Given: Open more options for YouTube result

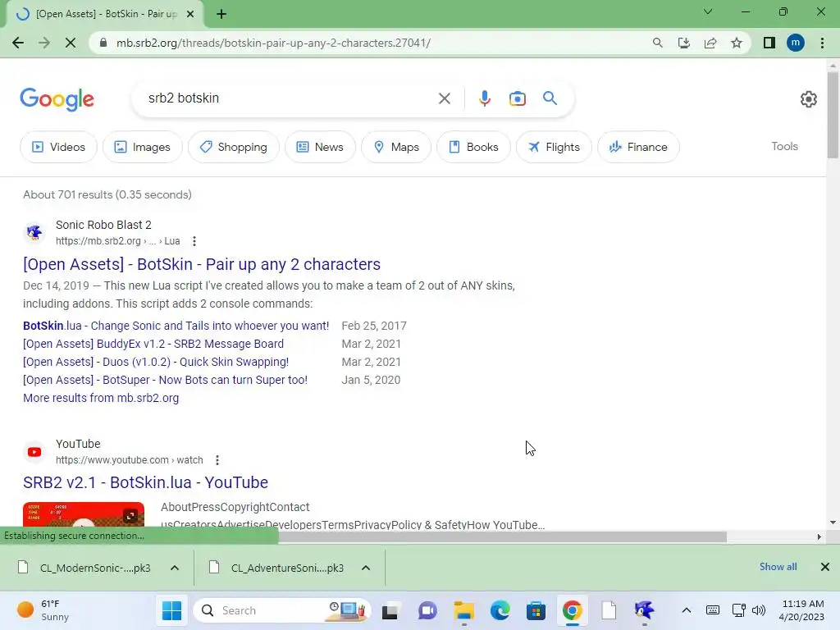Looking at the screenshot, I should (217, 460).
